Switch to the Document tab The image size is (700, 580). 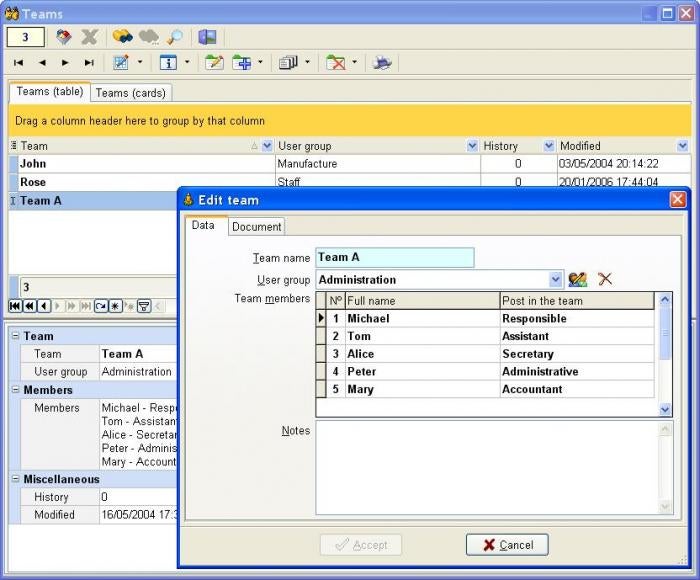point(257,227)
